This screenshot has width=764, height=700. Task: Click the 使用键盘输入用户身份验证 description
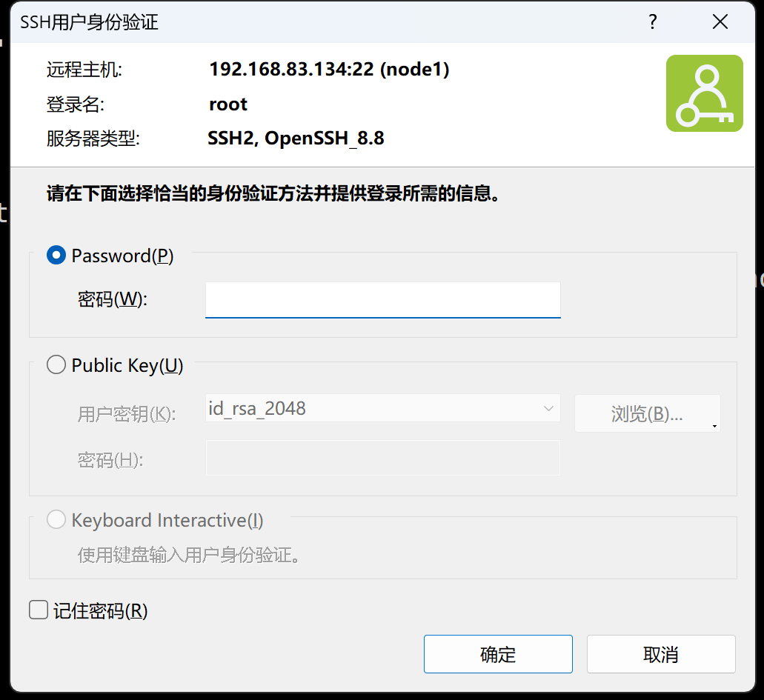pos(188,554)
